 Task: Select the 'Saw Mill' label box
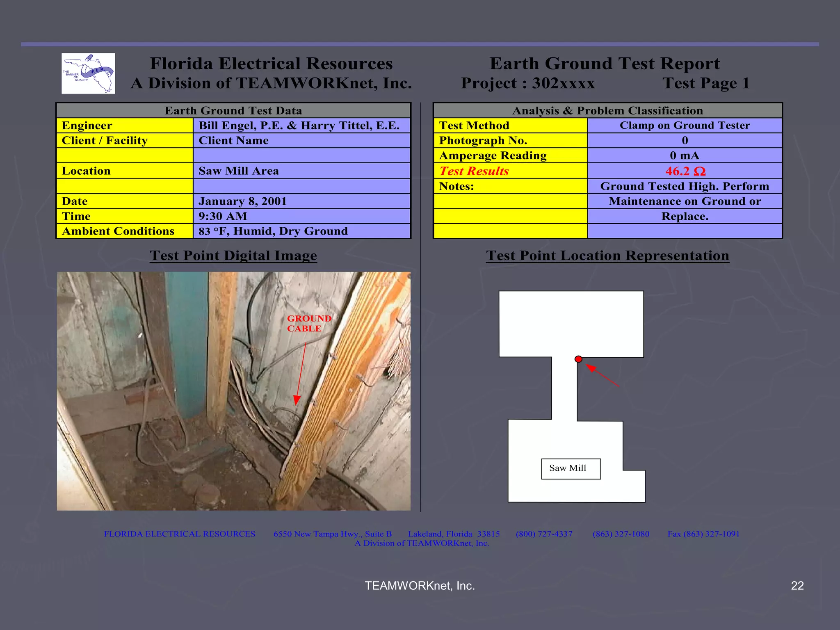point(571,469)
